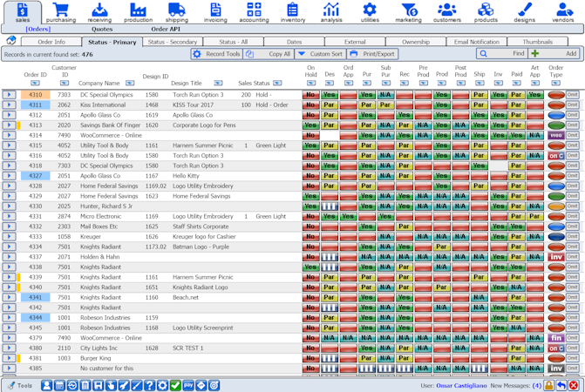Open the On Hold column sort dropdown
The width and height of the screenshot is (585, 392).
coord(311,83)
